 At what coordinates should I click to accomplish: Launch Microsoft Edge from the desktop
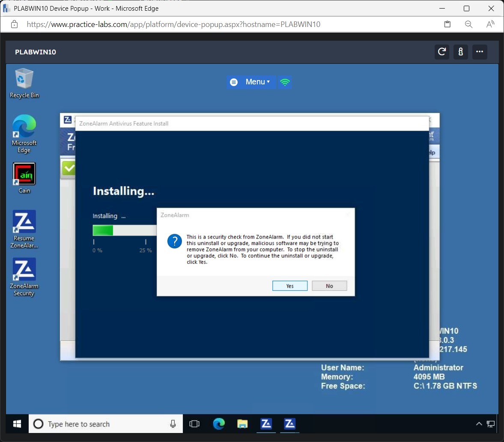24,128
